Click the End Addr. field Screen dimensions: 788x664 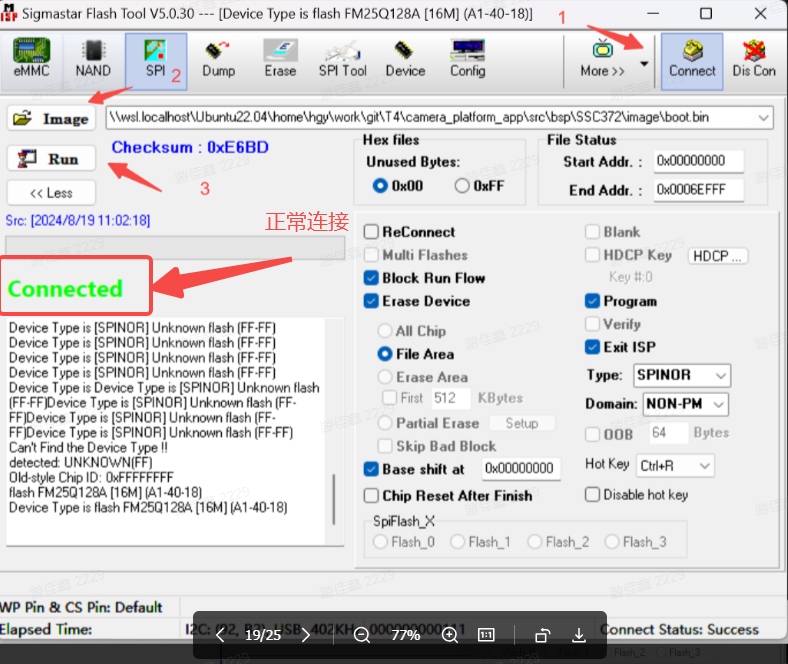(699, 190)
